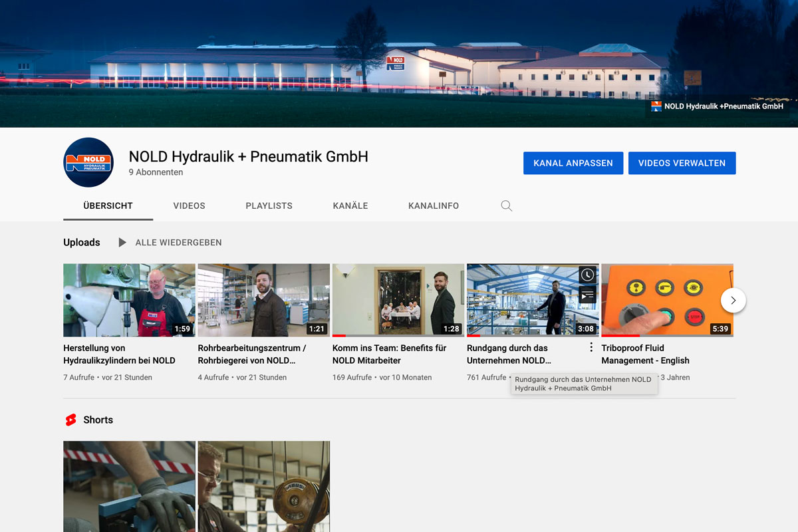798x532 pixels.
Task: Open the second Short with brass gear
Action: (x=263, y=486)
